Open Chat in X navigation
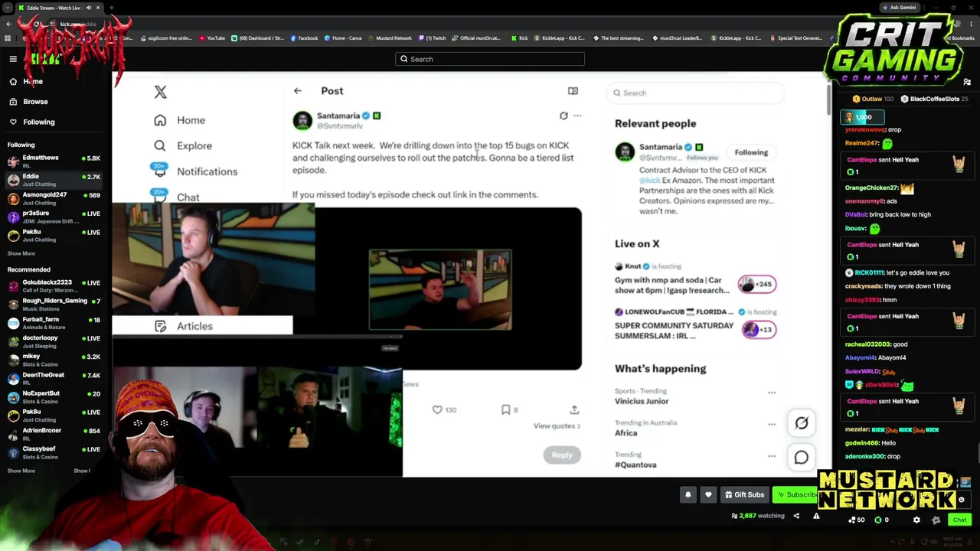Image resolution: width=980 pixels, height=551 pixels. pyautogui.click(x=177, y=197)
